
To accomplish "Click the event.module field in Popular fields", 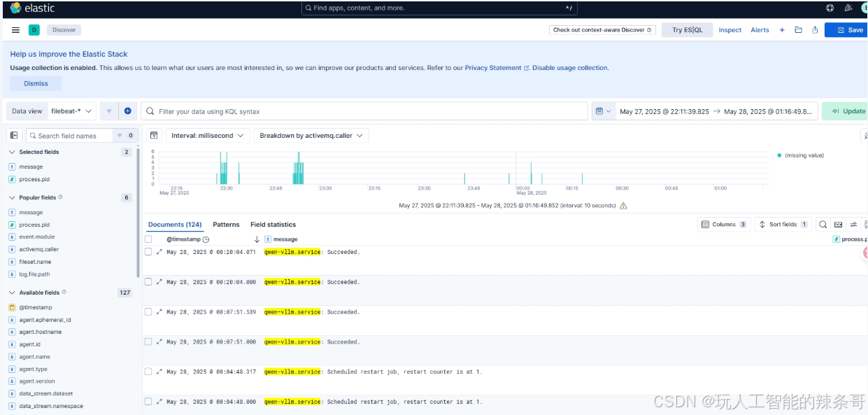I will [x=36, y=237].
